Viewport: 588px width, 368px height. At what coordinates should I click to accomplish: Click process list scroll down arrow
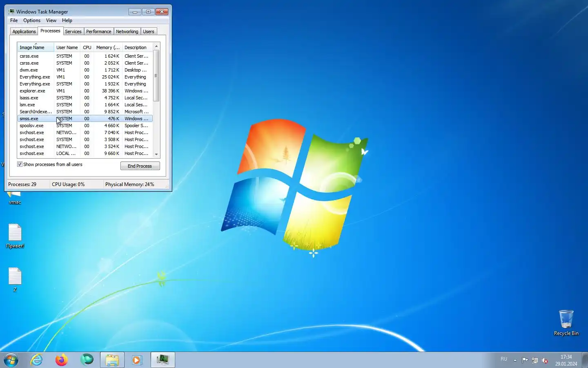[x=156, y=154]
